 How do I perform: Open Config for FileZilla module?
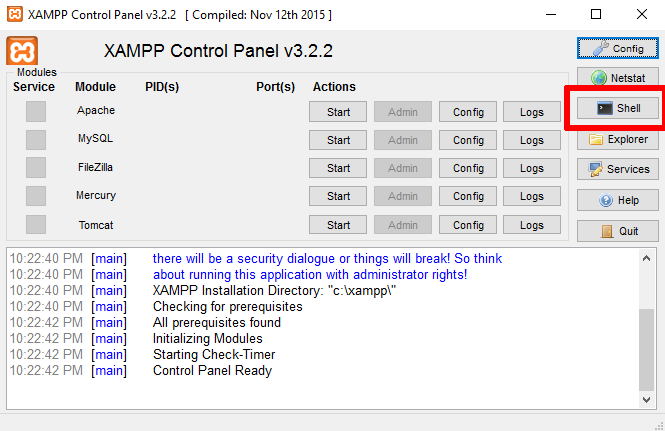pos(468,168)
